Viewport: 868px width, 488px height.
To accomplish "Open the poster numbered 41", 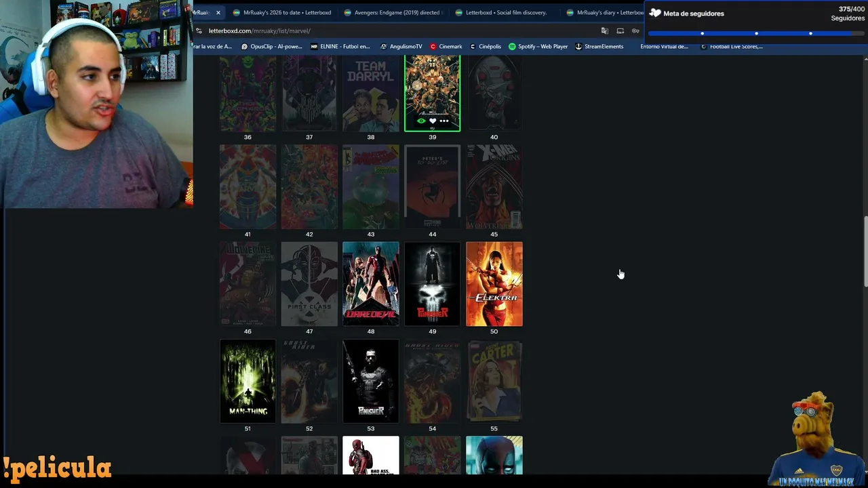I will coord(248,186).
